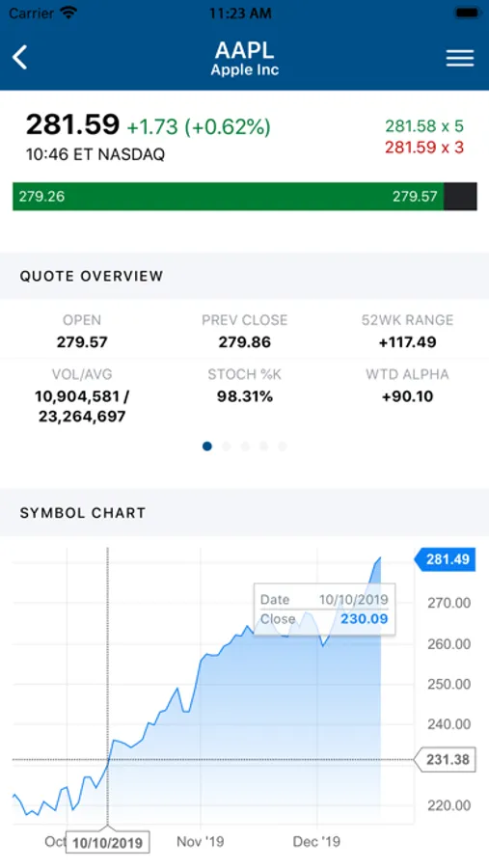Image resolution: width=489 pixels, height=868 pixels.
Task: Tap the bid quote 281.58 x 5
Action: tap(424, 126)
